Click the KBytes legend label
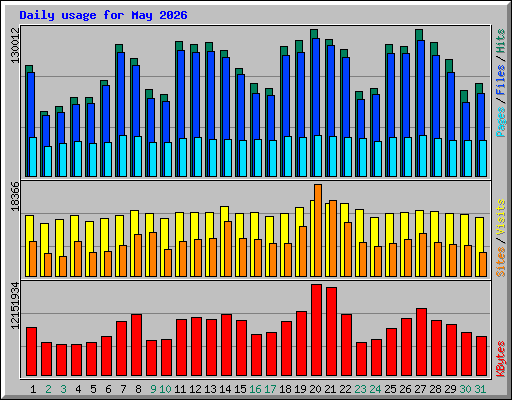512x400 pixels. click(501, 359)
